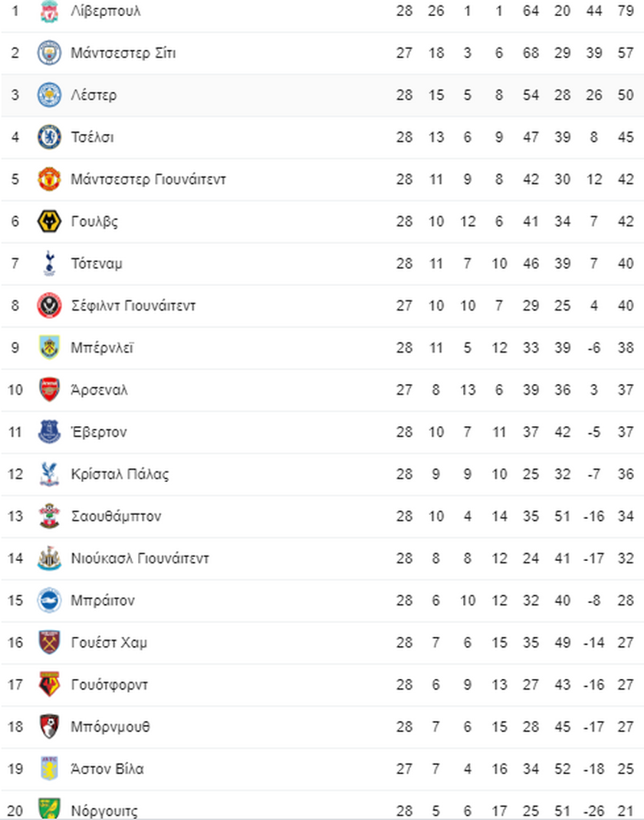This screenshot has width=644, height=820.
Task: Click the Μπέρνλεϊ team name
Action: pyautogui.click(x=102, y=348)
